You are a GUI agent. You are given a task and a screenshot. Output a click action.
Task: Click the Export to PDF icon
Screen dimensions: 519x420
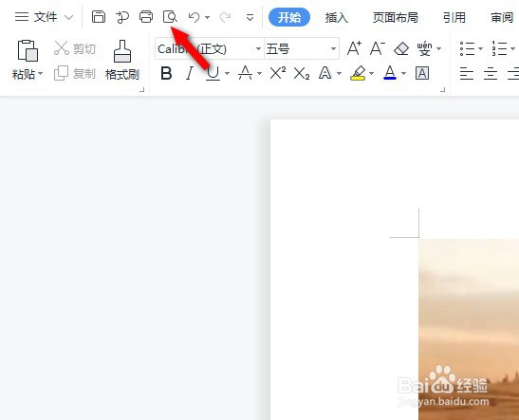[122, 17]
